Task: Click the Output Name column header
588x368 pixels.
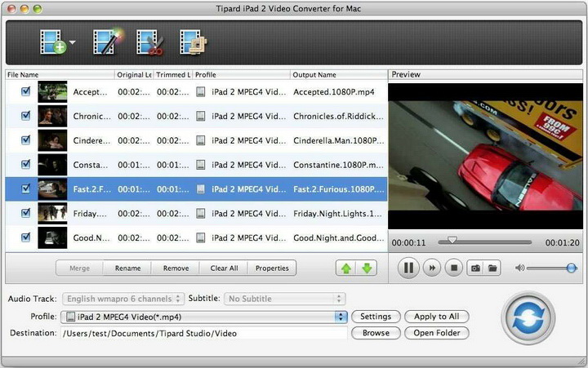Action: coord(339,74)
